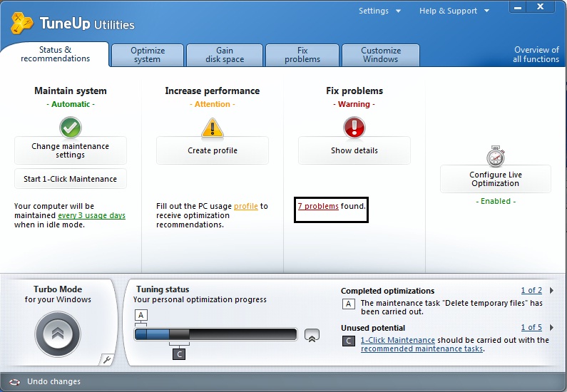The image size is (567, 392).
Task: Minimize the TuneUp Utilities window
Action: tap(518, 7)
